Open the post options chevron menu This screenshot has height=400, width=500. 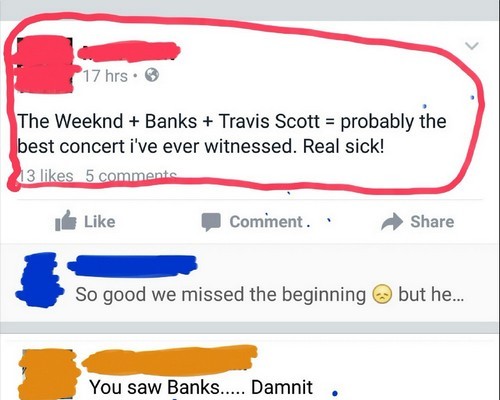tap(472, 46)
